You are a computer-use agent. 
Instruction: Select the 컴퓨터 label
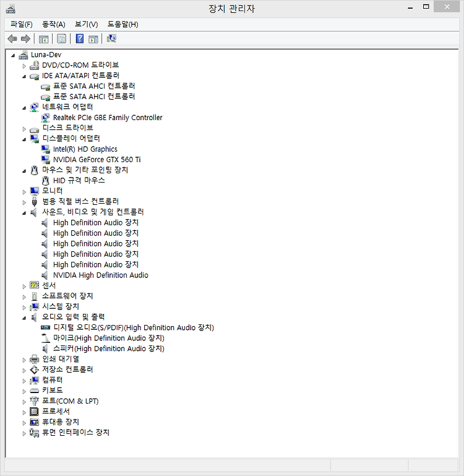pos(52,380)
